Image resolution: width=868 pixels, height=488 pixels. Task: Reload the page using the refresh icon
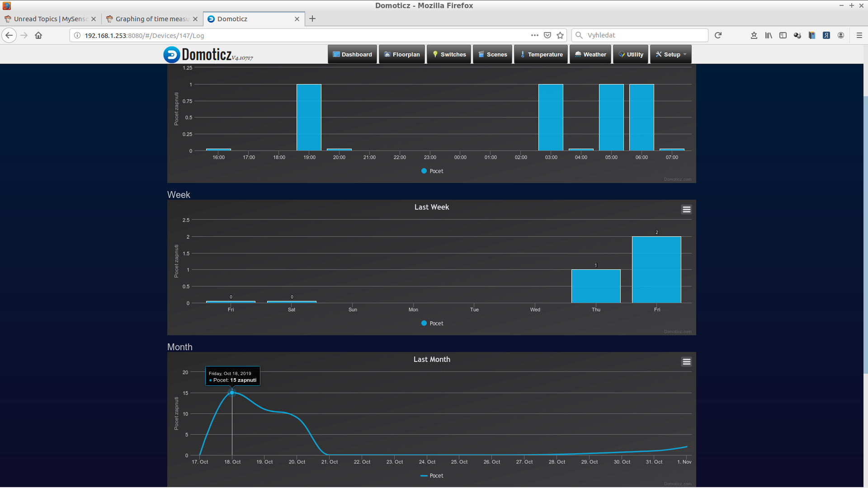pos(718,35)
